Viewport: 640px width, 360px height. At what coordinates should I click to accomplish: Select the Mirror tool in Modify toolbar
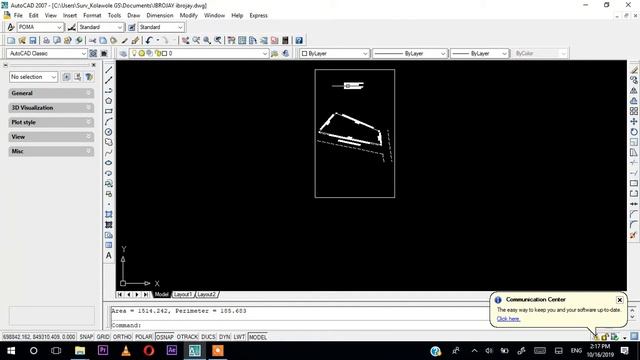tap(633, 90)
